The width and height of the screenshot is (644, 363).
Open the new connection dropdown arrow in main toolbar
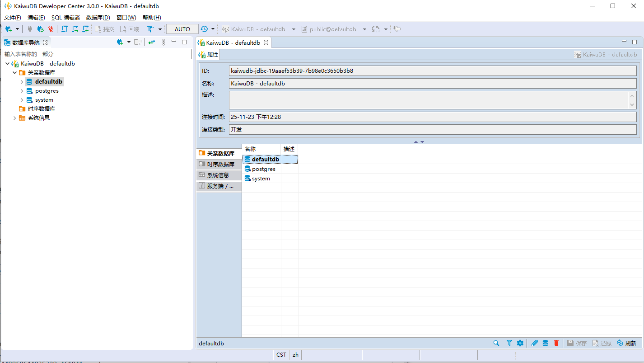[x=18, y=29]
